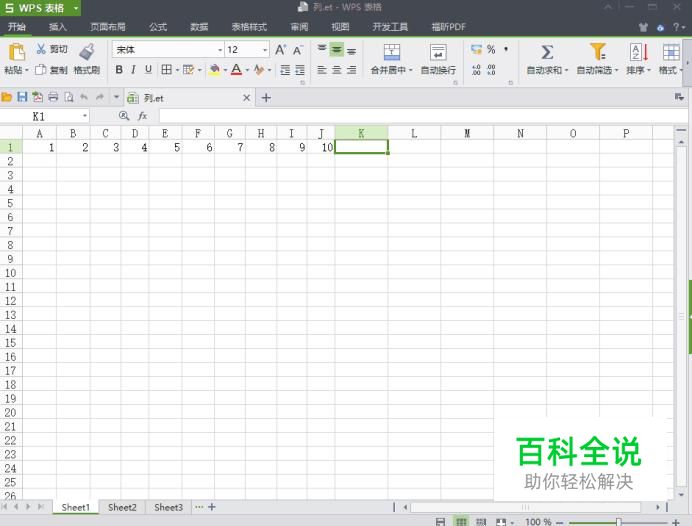Image resolution: width=692 pixels, height=526 pixels.
Task: Decrease font size button
Action: click(x=298, y=50)
